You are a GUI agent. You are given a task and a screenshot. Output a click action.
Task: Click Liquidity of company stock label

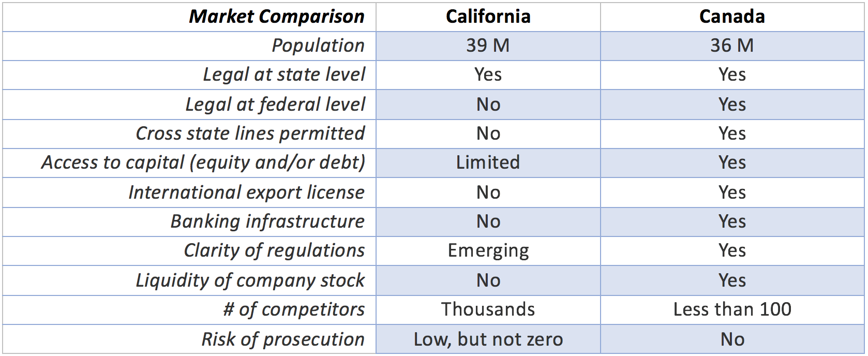pos(250,280)
